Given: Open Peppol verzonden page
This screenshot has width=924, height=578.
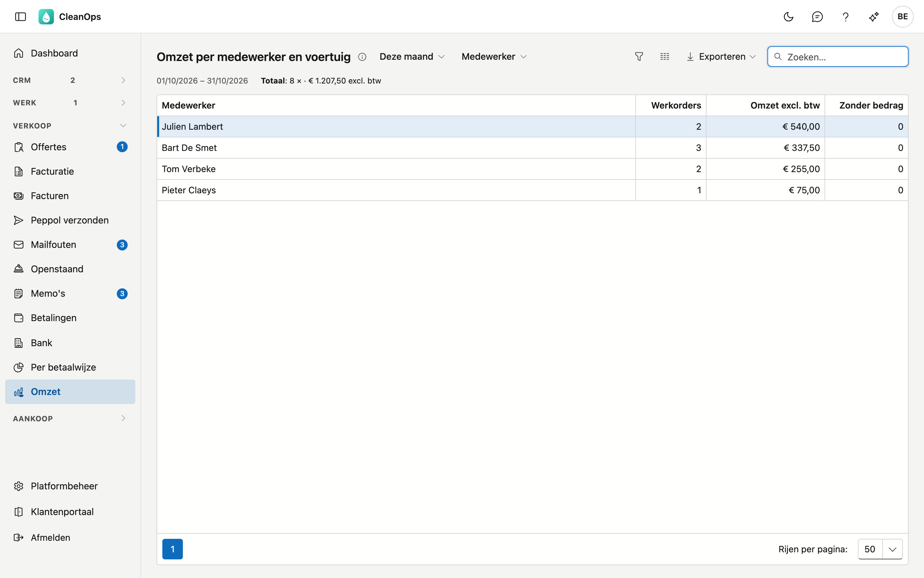Looking at the screenshot, I should pyautogui.click(x=70, y=220).
